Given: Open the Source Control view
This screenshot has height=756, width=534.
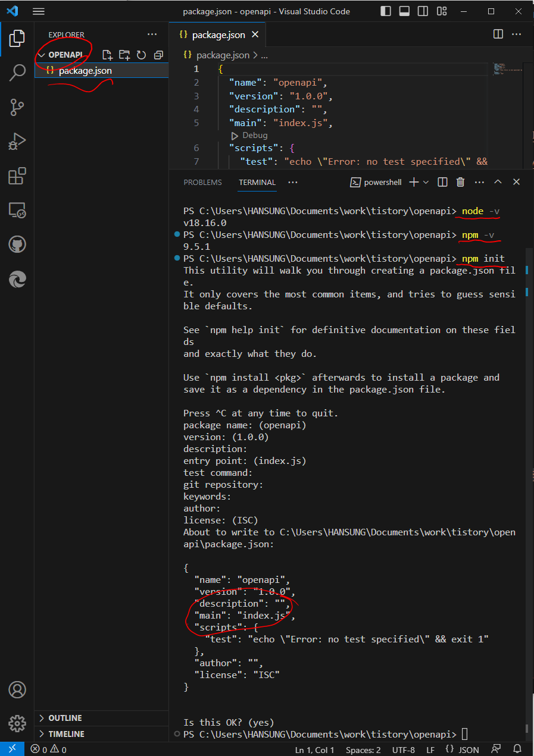Looking at the screenshot, I should 17,107.
